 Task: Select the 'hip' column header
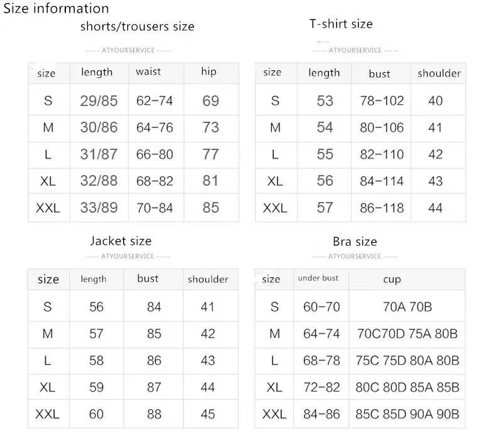tap(209, 72)
